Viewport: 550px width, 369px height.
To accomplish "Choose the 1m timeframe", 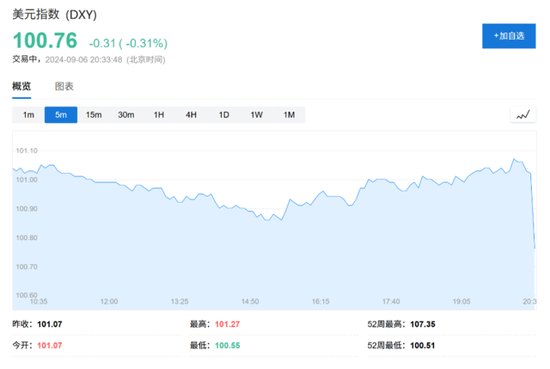I will (x=28, y=115).
